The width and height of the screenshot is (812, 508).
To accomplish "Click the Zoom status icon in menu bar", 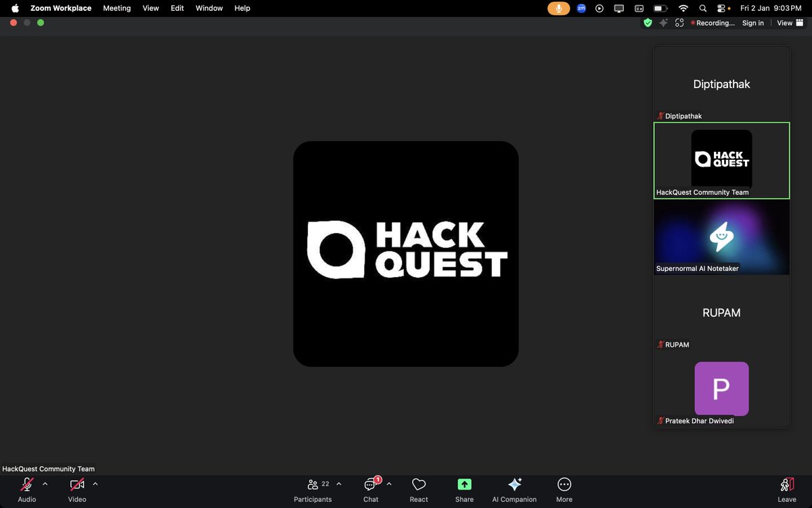I will point(581,8).
